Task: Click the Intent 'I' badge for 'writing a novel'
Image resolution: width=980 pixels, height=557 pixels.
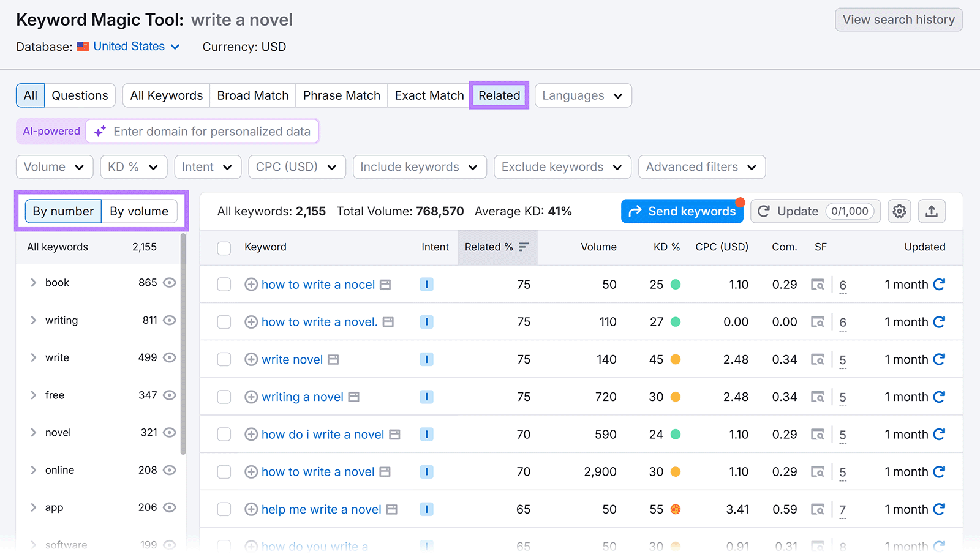Action: coord(426,397)
